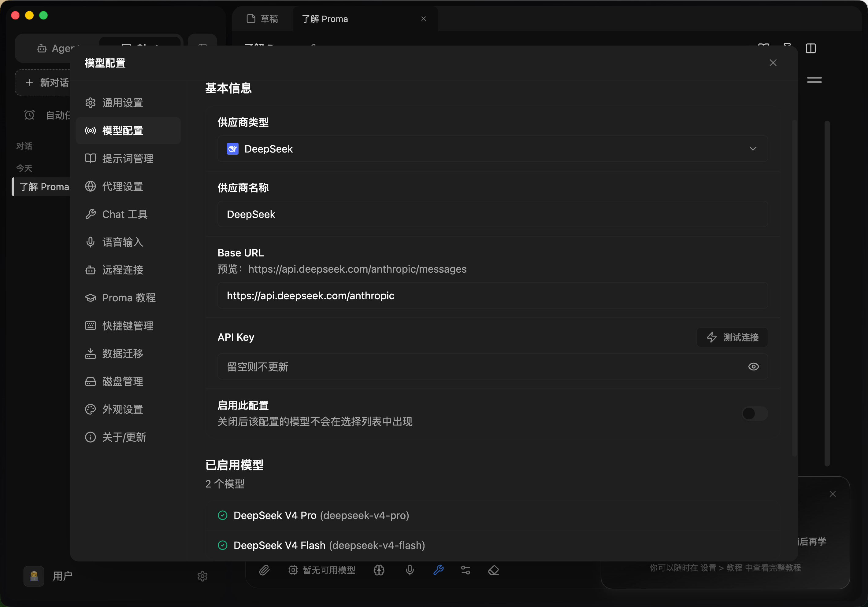Edit the 供应商名称 DeepSeek field
This screenshot has width=868, height=607.
coord(493,214)
